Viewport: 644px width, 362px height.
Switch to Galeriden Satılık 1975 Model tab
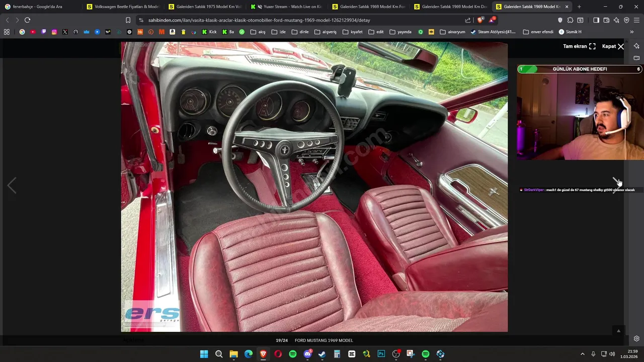click(x=205, y=7)
